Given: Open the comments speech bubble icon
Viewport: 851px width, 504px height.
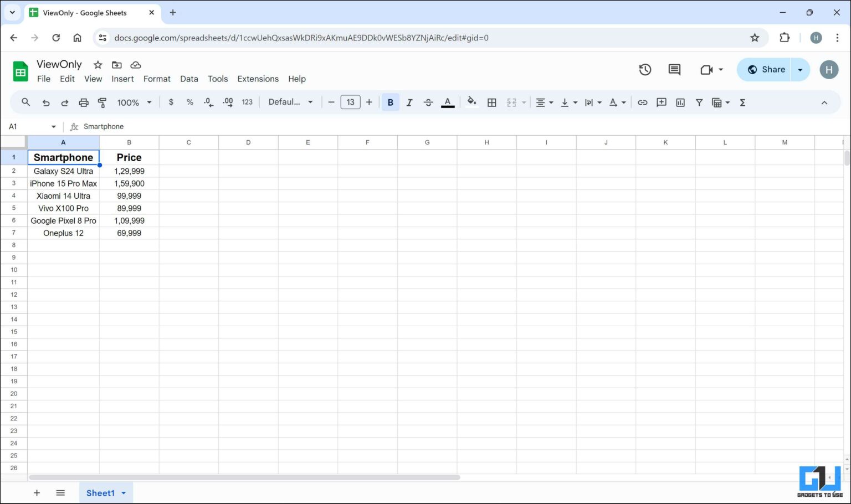Looking at the screenshot, I should 674,70.
